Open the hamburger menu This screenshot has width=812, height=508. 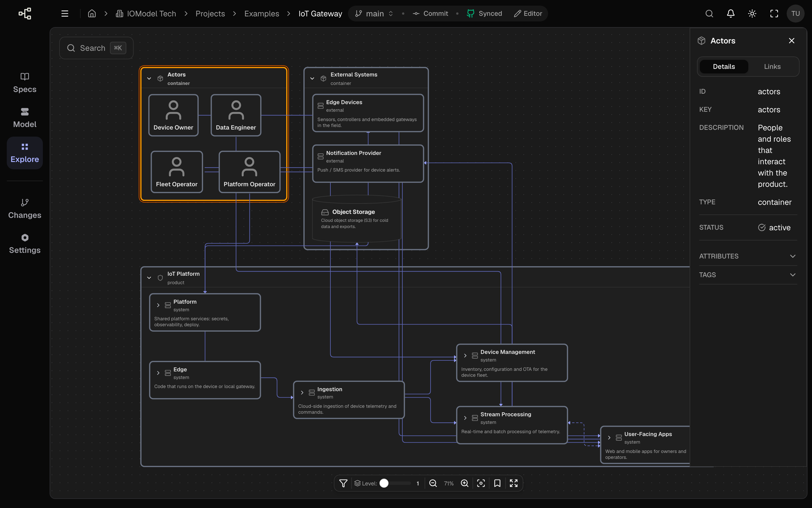pyautogui.click(x=65, y=14)
